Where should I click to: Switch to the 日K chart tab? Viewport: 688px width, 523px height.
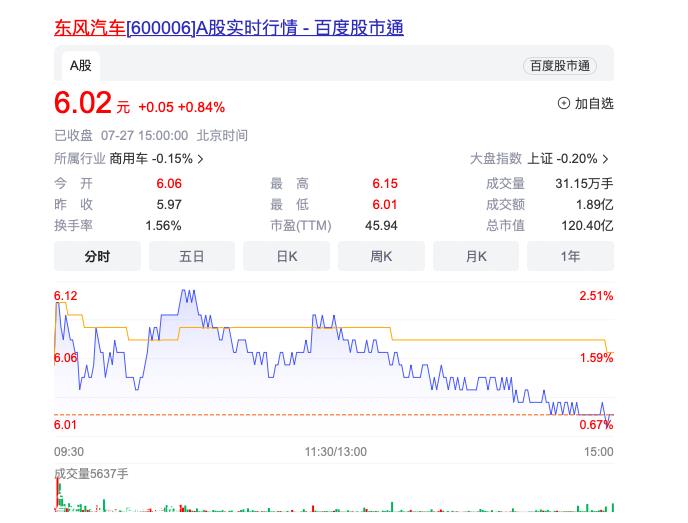point(287,256)
